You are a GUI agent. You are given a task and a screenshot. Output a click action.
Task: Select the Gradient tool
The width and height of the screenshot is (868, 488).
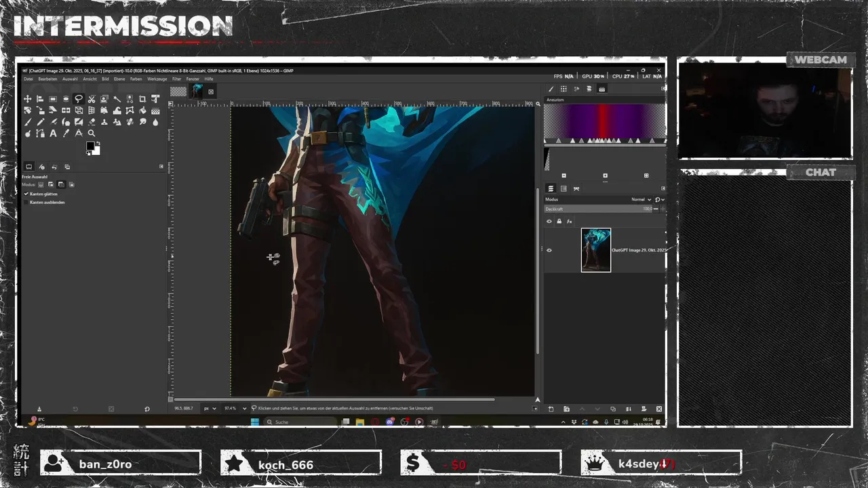tap(155, 110)
